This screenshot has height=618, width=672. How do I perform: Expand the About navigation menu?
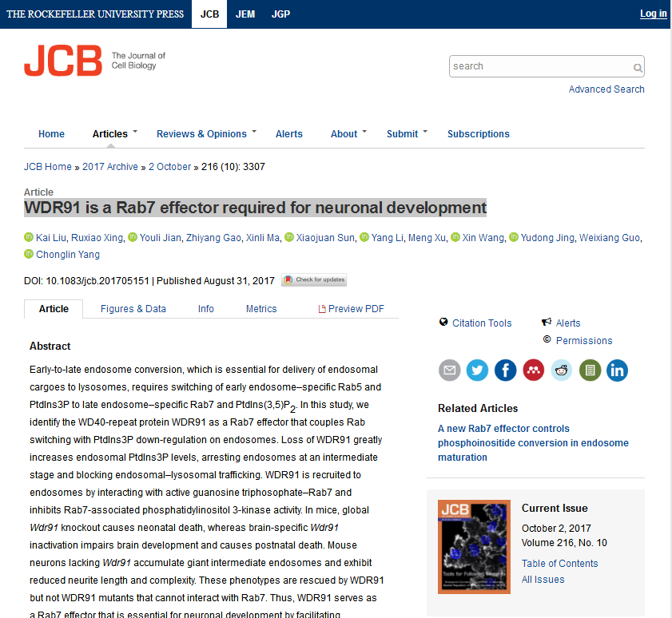[349, 134]
